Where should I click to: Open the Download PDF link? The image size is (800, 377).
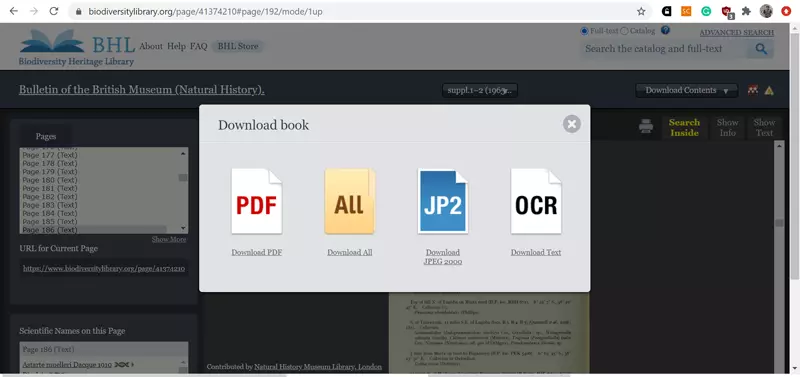(x=257, y=253)
